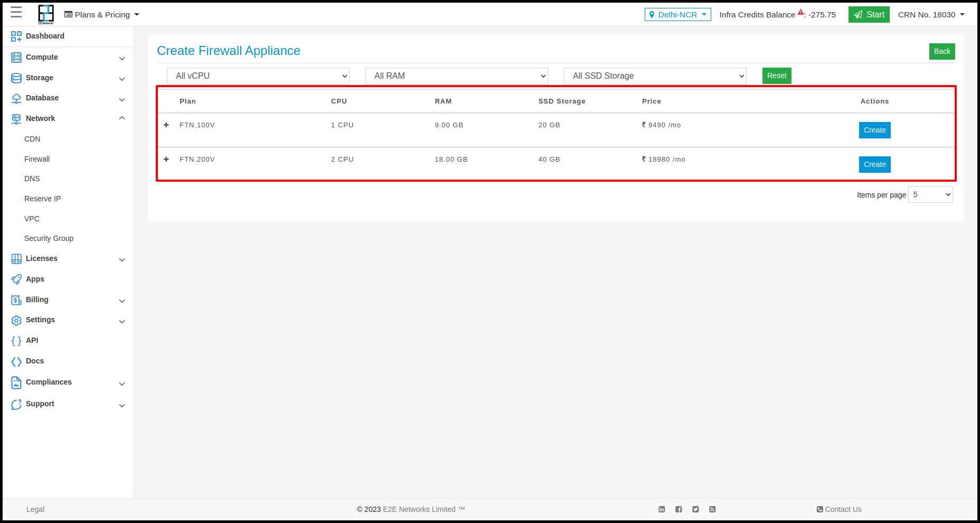Click the Back button
The image size is (980, 523).
(x=942, y=51)
